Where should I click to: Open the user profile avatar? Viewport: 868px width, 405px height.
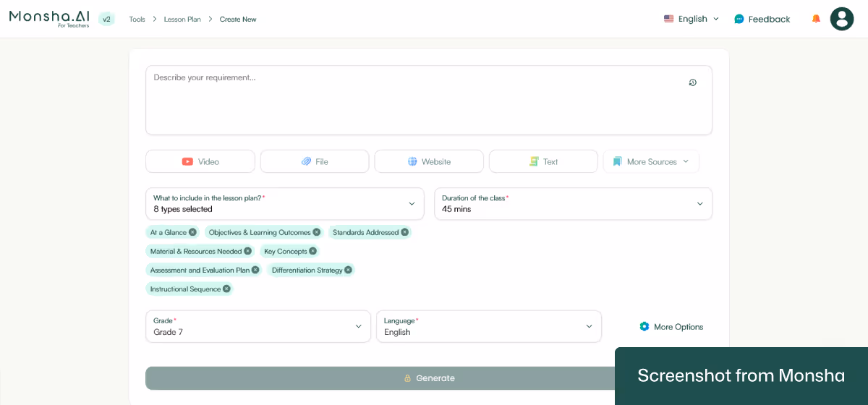842,19
